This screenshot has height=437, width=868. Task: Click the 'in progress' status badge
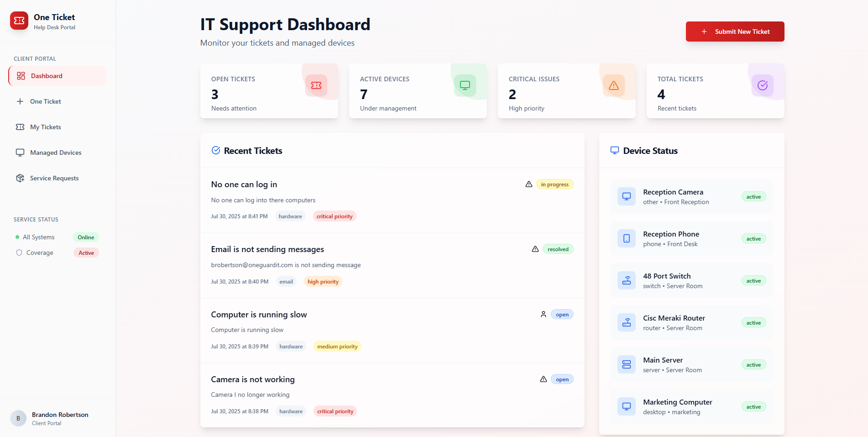tap(554, 184)
